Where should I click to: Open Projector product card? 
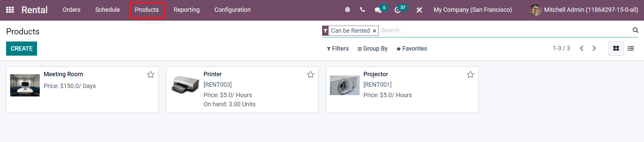(x=402, y=90)
